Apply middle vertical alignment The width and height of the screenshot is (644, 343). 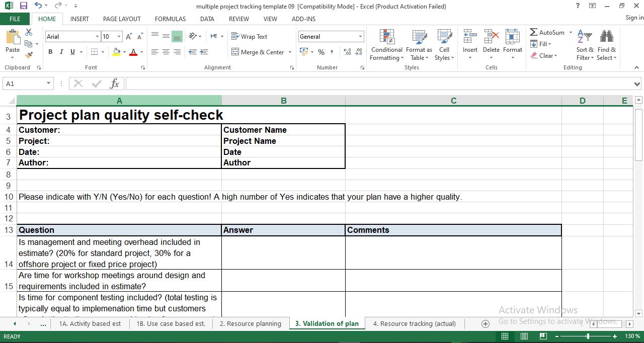[x=166, y=36]
